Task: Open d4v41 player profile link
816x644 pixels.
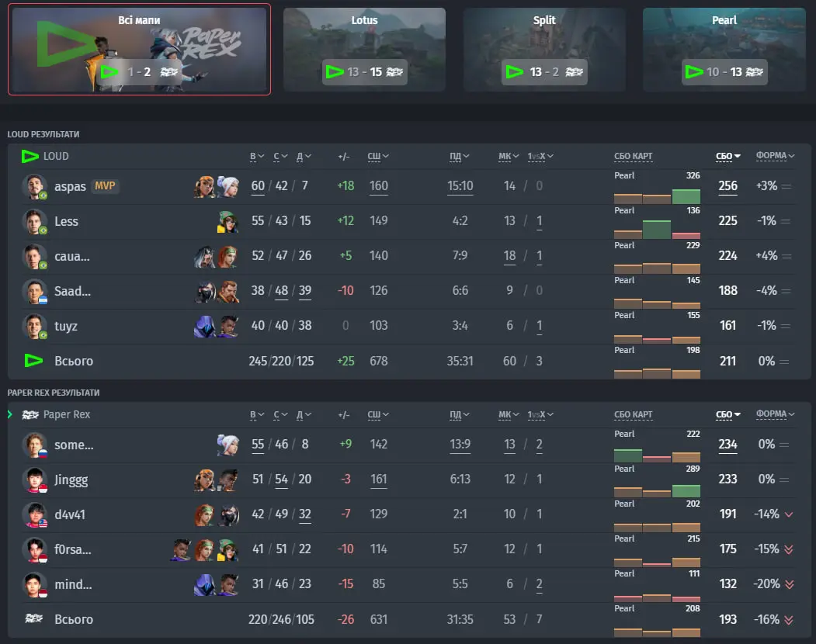Action: (70, 514)
